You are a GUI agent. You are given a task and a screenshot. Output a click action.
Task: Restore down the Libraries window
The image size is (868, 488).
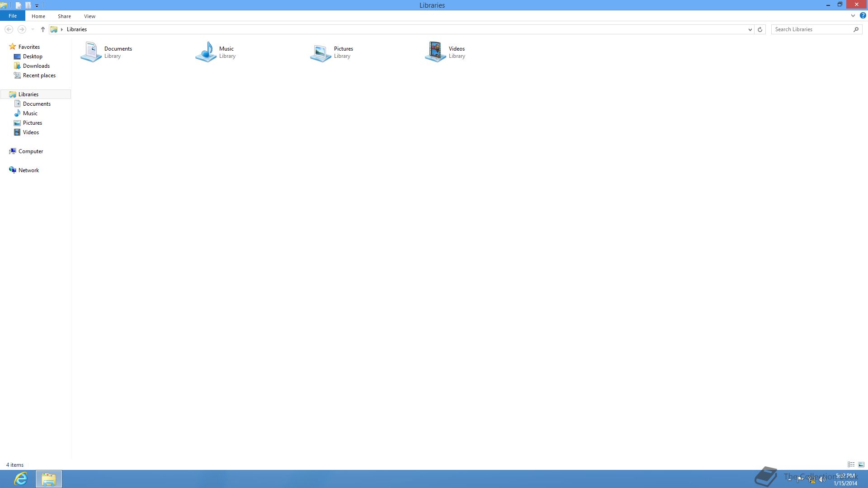[x=840, y=5]
